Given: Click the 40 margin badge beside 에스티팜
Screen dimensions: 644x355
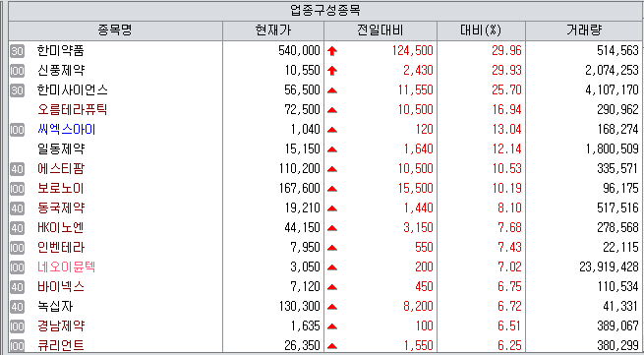Looking at the screenshot, I should (18, 169).
